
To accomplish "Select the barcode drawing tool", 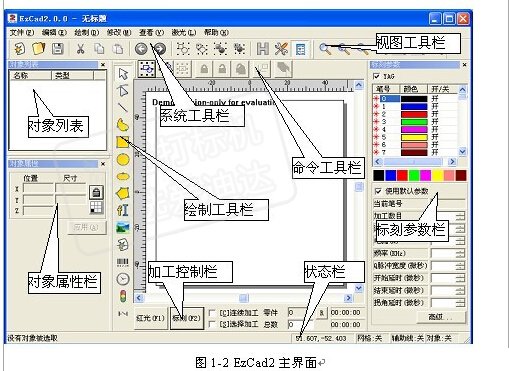I will [123, 262].
